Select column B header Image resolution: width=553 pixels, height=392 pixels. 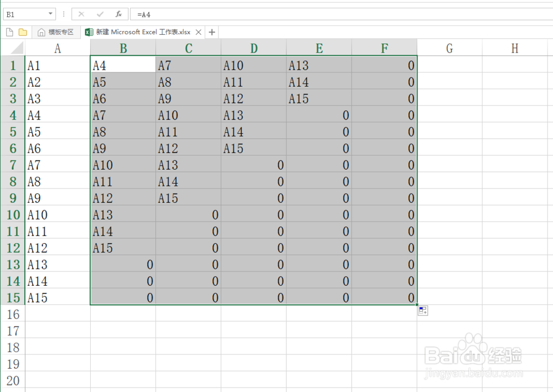point(123,48)
